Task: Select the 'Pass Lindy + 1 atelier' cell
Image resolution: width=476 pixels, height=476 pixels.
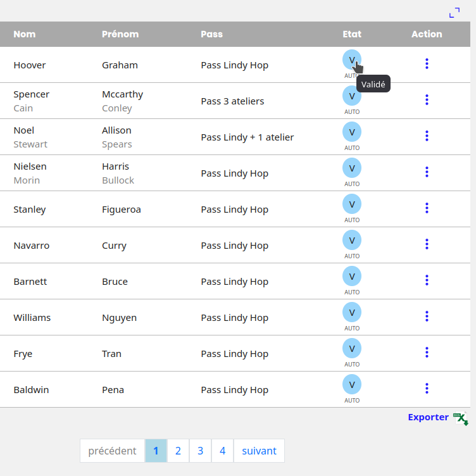Action: 247,137
